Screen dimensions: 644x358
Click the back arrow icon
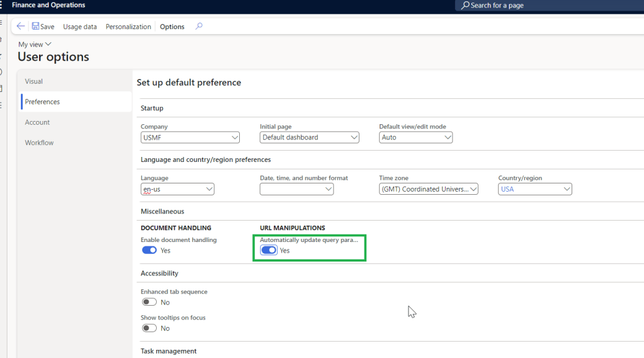click(x=21, y=26)
